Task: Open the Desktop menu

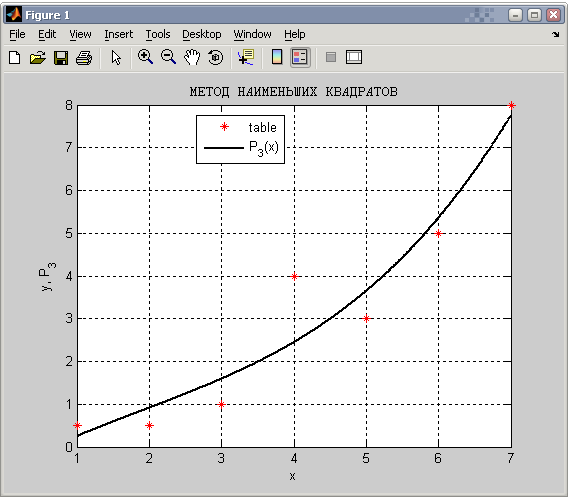Action: pos(201,34)
